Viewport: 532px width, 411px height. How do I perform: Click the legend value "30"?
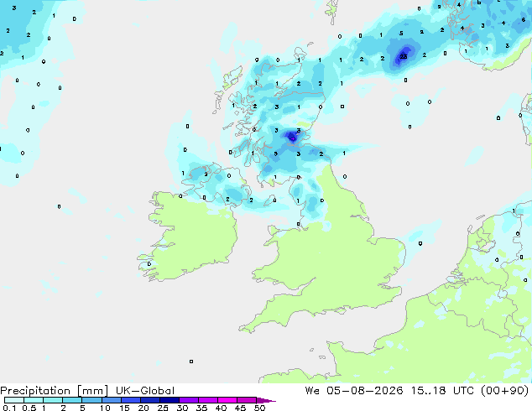tap(182, 408)
